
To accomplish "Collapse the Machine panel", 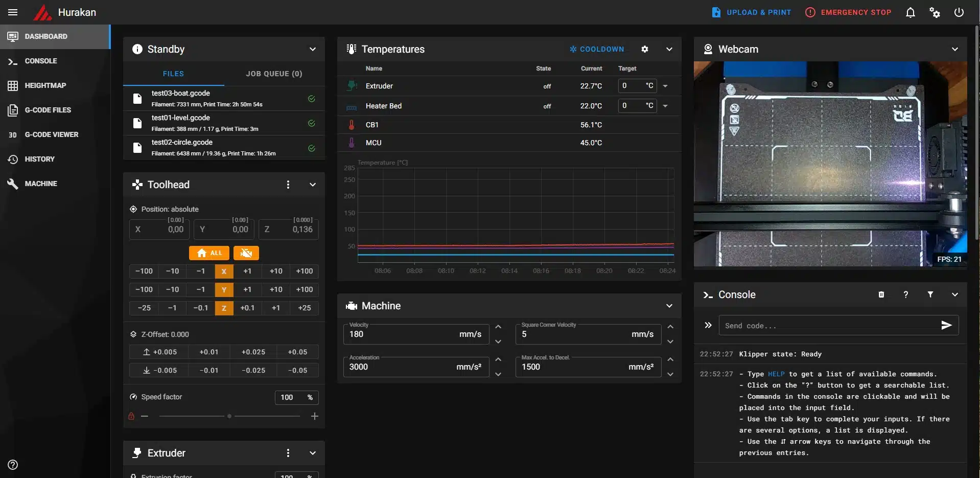I will click(669, 306).
